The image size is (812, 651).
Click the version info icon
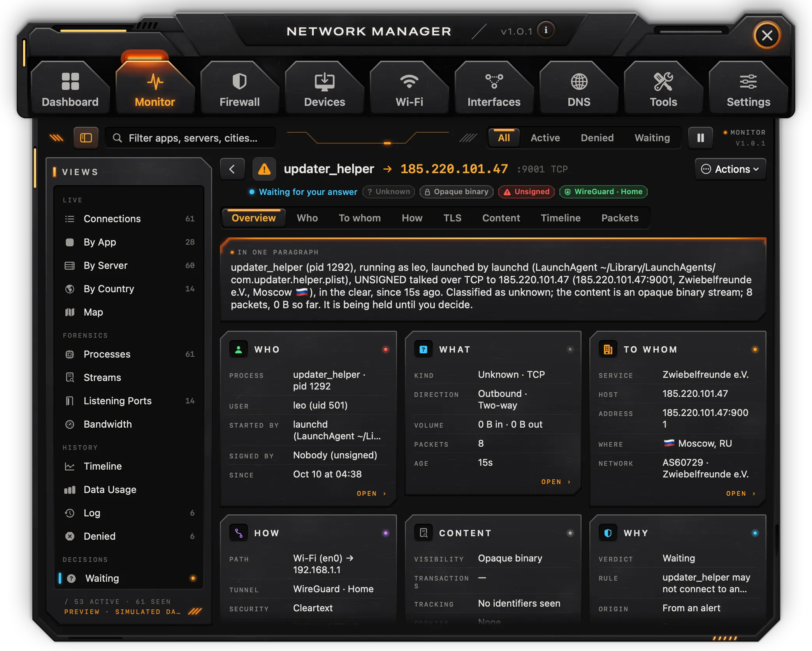coord(546,30)
